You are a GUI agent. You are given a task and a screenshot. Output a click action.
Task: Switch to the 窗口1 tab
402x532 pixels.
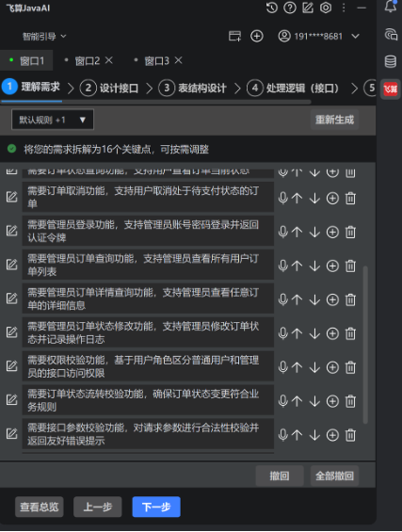click(x=26, y=60)
